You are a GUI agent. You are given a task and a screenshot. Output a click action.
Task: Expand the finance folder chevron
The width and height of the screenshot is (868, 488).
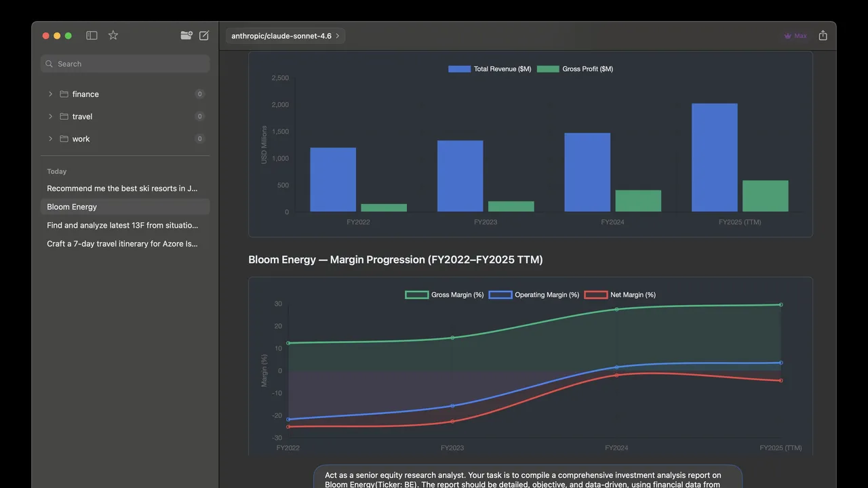click(50, 94)
